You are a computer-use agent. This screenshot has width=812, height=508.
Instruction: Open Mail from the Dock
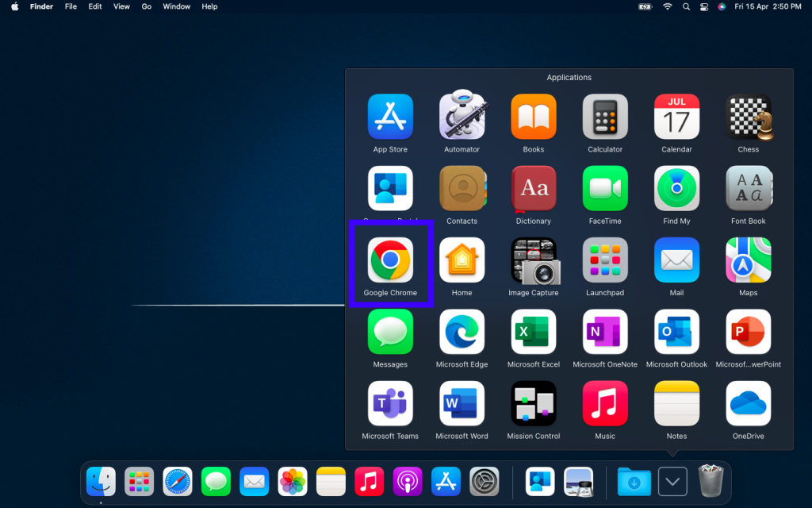click(x=255, y=481)
